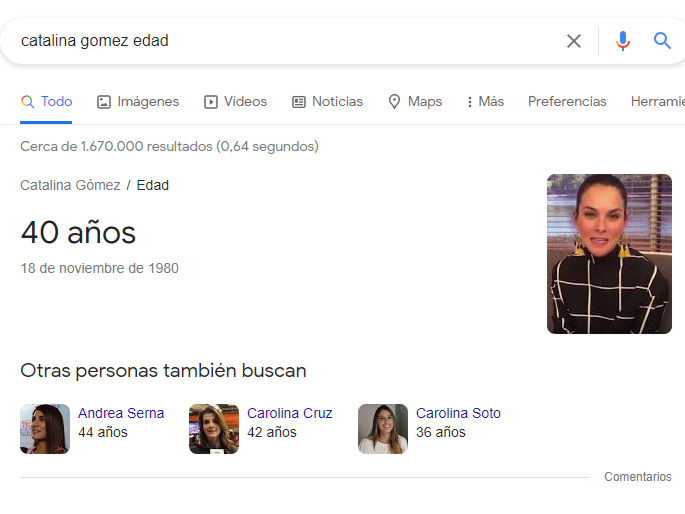The width and height of the screenshot is (685, 514).
Task: Click the date '18 de noviembre de 1980'
Action: [x=100, y=268]
